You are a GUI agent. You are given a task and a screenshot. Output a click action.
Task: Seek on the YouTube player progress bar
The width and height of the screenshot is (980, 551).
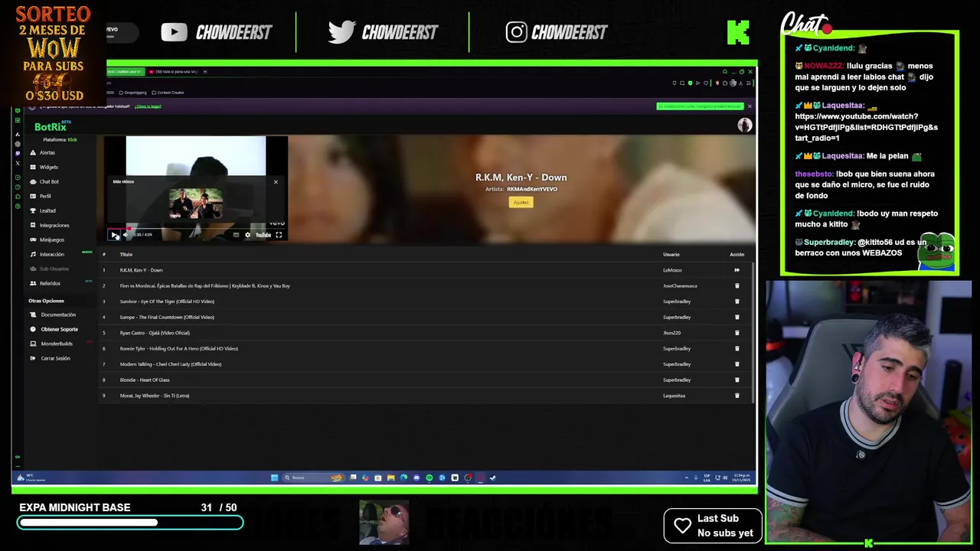coord(197,228)
